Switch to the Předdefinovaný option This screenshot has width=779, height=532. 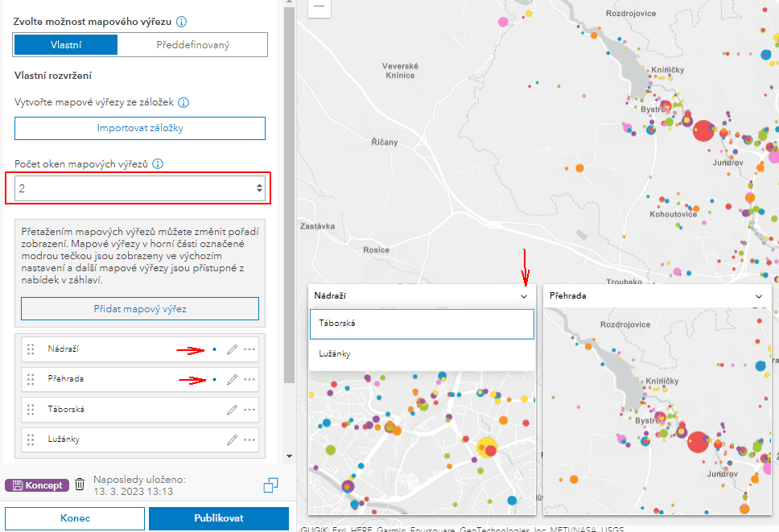(x=192, y=44)
